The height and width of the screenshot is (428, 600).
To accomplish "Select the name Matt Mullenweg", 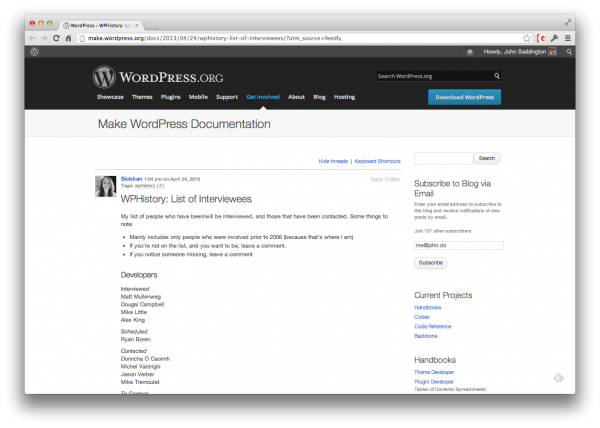I will tap(141, 297).
